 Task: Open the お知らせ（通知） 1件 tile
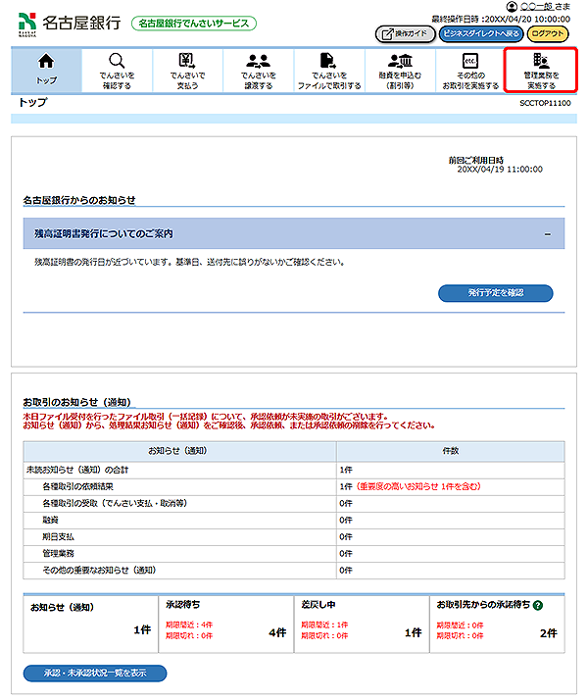point(89,622)
